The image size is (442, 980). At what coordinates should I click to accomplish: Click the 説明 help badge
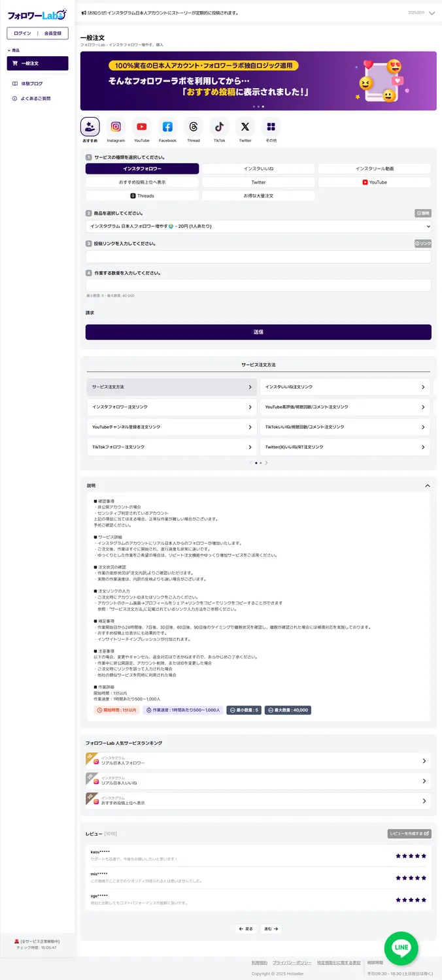423,213
